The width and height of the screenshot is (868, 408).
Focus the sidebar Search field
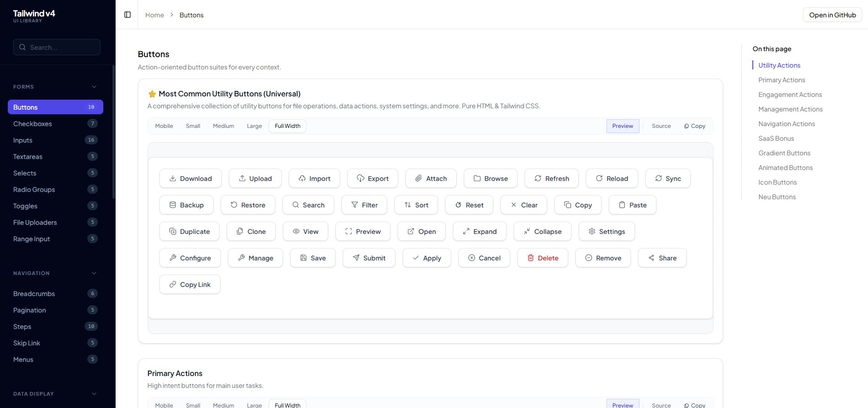(57, 47)
